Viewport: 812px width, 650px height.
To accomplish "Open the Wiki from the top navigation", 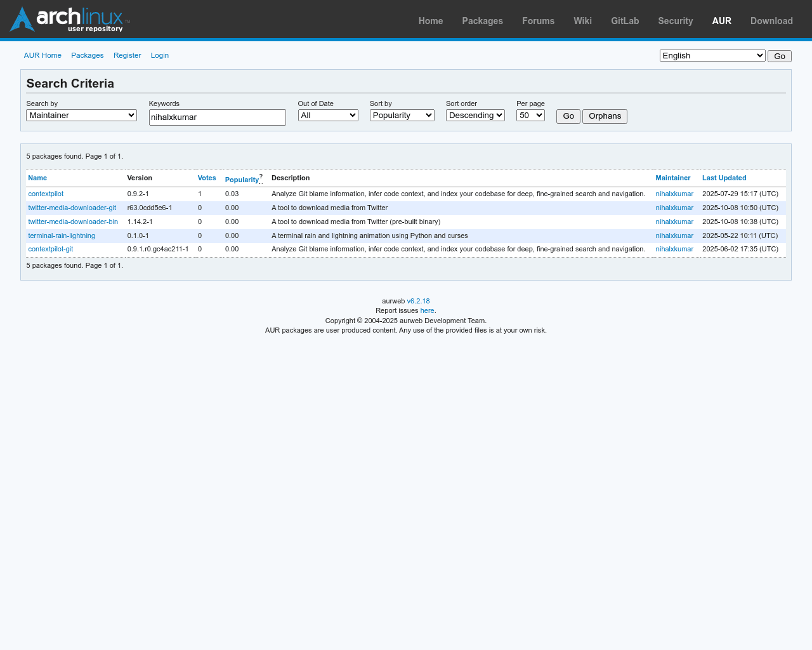I will [582, 21].
